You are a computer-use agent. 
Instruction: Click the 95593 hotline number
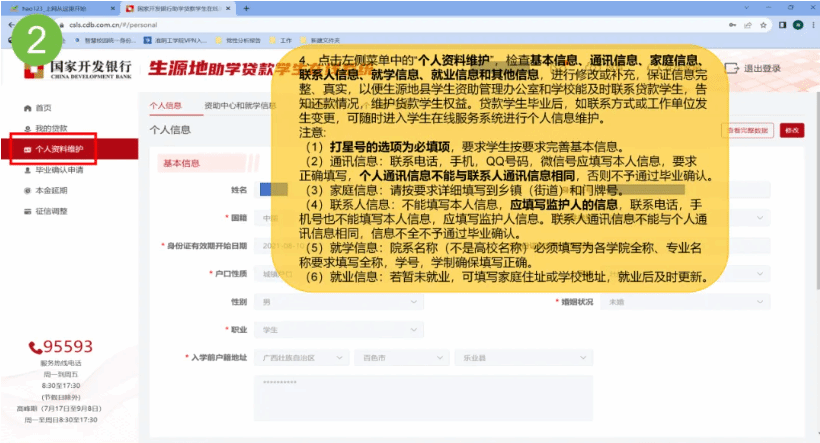click(68, 346)
